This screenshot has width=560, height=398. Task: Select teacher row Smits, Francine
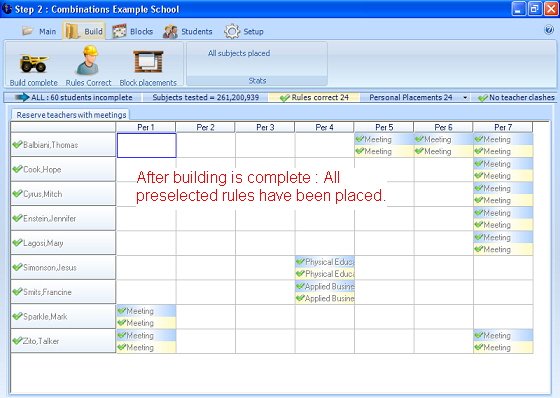[x=63, y=292]
